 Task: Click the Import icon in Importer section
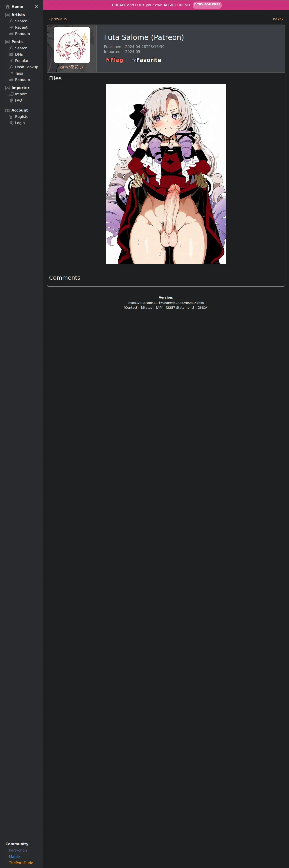(x=11, y=94)
